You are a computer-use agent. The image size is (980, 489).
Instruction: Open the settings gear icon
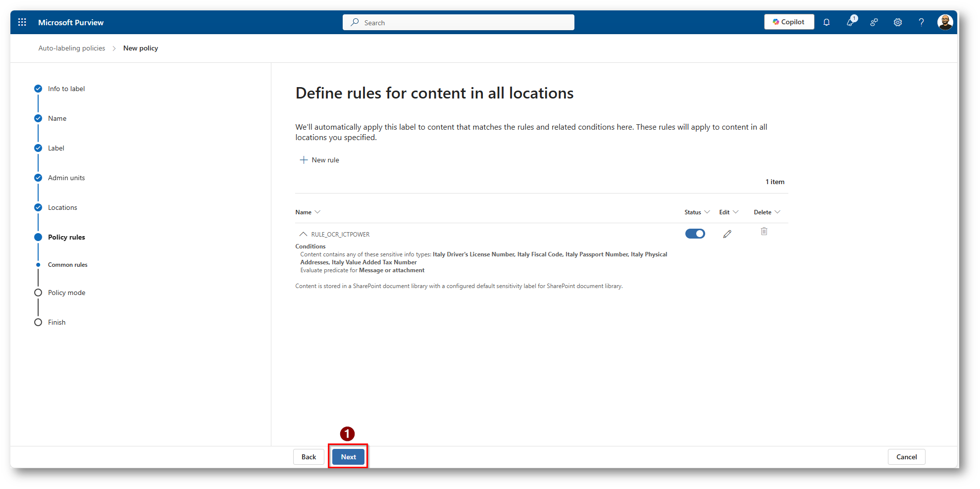[x=897, y=22]
